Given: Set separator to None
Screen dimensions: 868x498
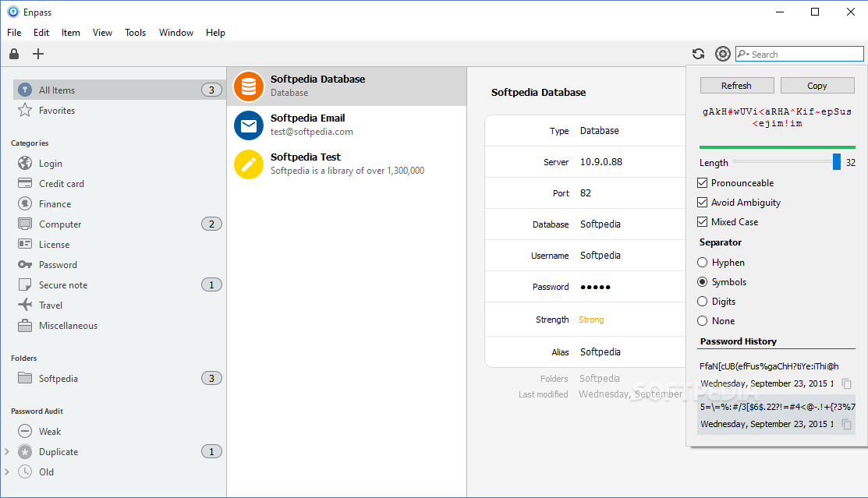Looking at the screenshot, I should [703, 320].
